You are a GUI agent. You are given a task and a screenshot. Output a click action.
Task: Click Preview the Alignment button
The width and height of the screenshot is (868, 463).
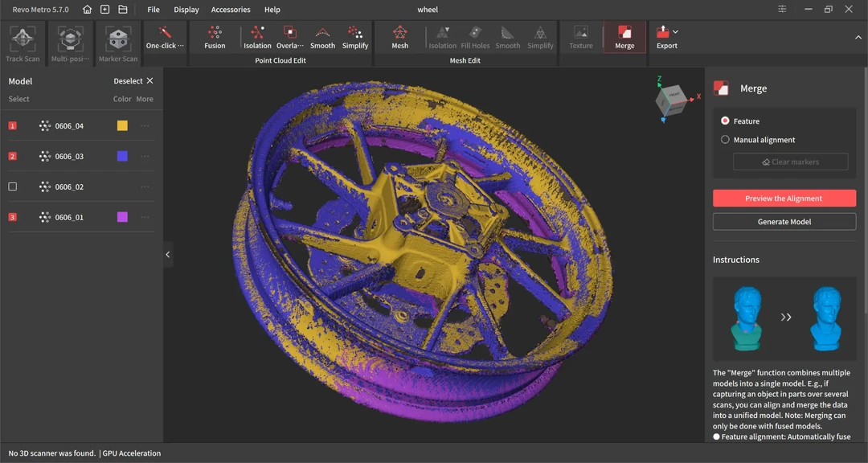784,199
